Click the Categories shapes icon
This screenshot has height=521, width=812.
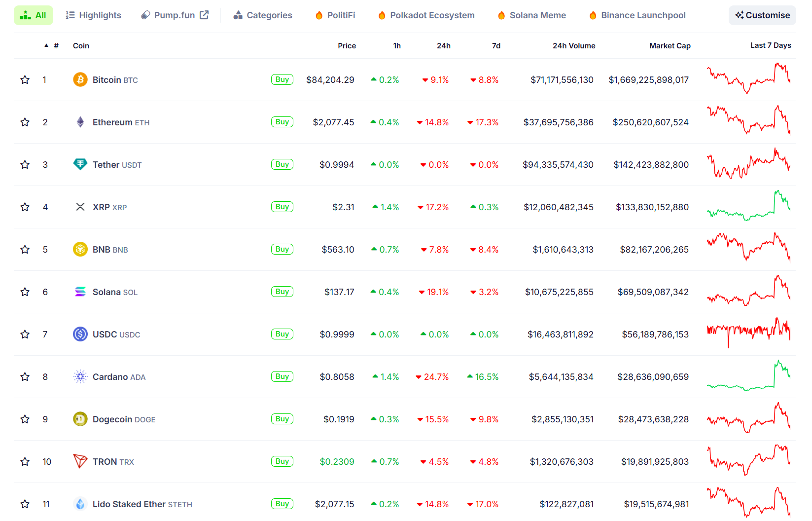(x=238, y=15)
